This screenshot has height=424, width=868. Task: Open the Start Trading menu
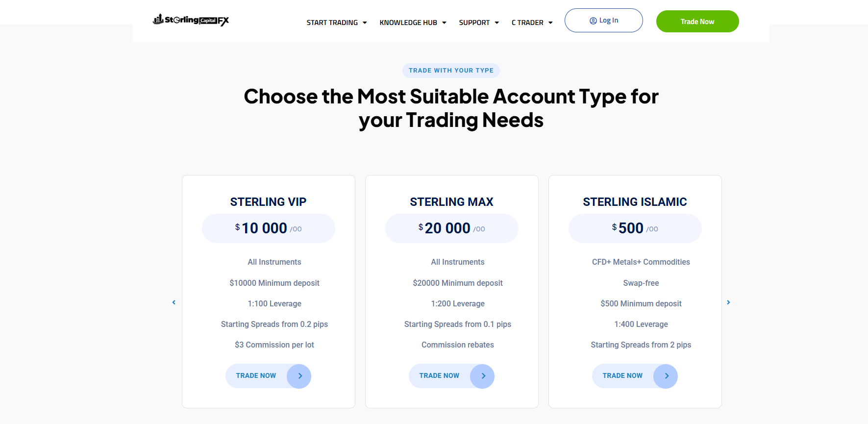(332, 23)
